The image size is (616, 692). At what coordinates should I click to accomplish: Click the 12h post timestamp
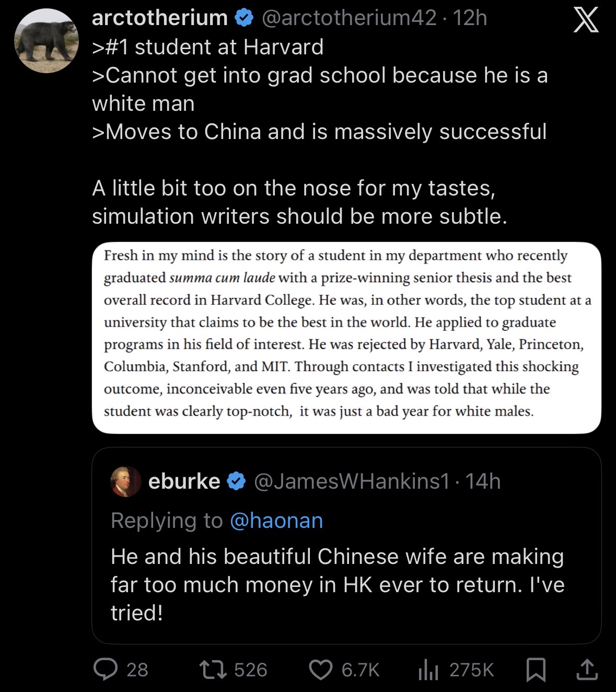(470, 18)
